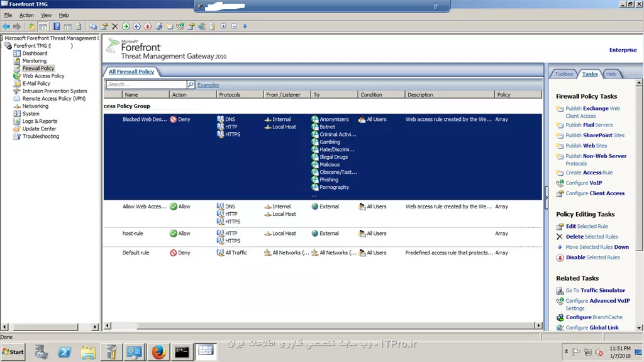Click the Edit Selected Rule task icon
The width and height of the screenshot is (644, 362).
560,226
